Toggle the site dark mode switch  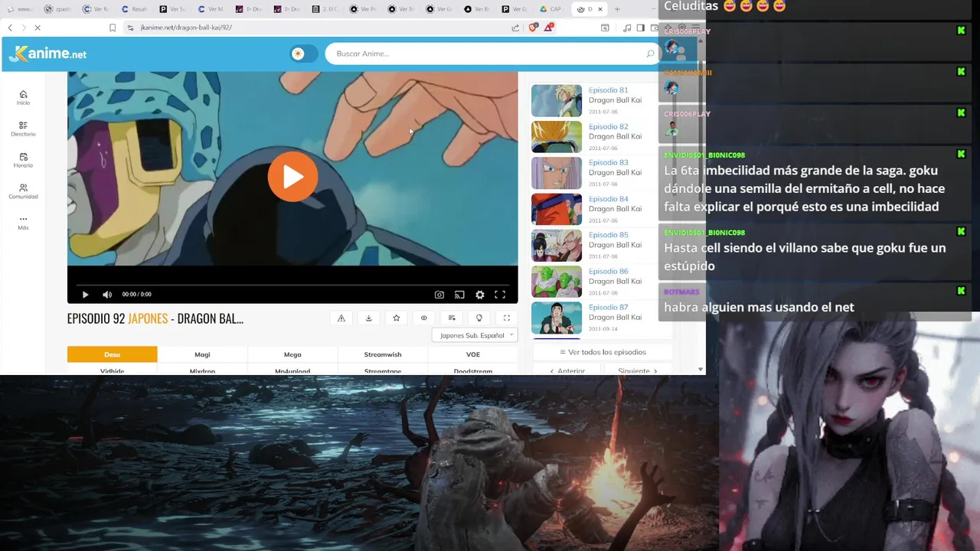[304, 54]
